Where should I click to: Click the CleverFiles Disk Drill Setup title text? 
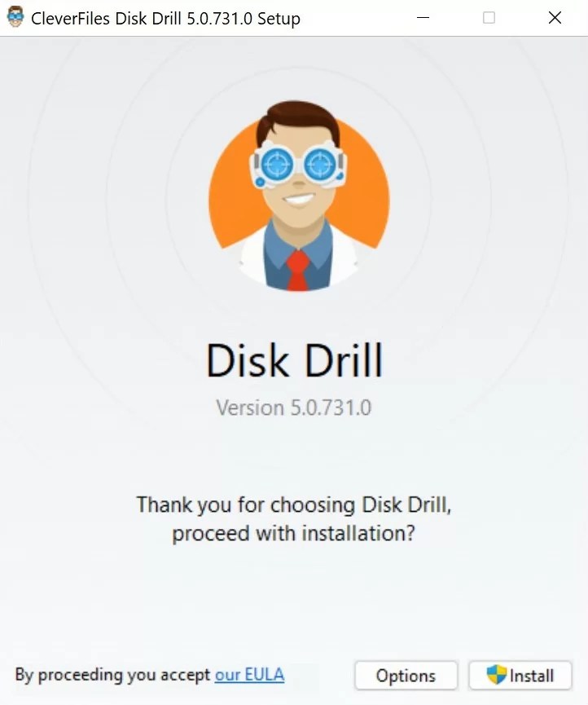point(165,19)
